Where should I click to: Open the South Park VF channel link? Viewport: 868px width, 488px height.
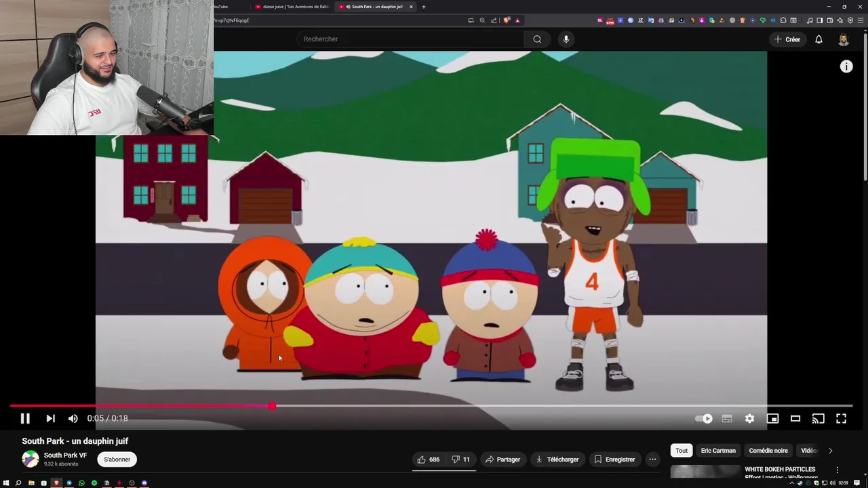tap(65, 455)
